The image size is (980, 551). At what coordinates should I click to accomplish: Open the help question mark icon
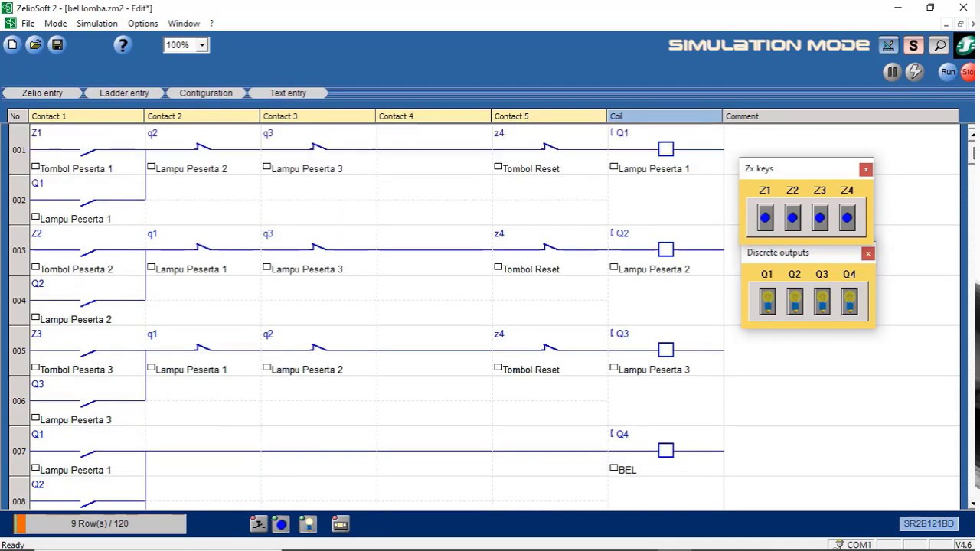(x=122, y=45)
